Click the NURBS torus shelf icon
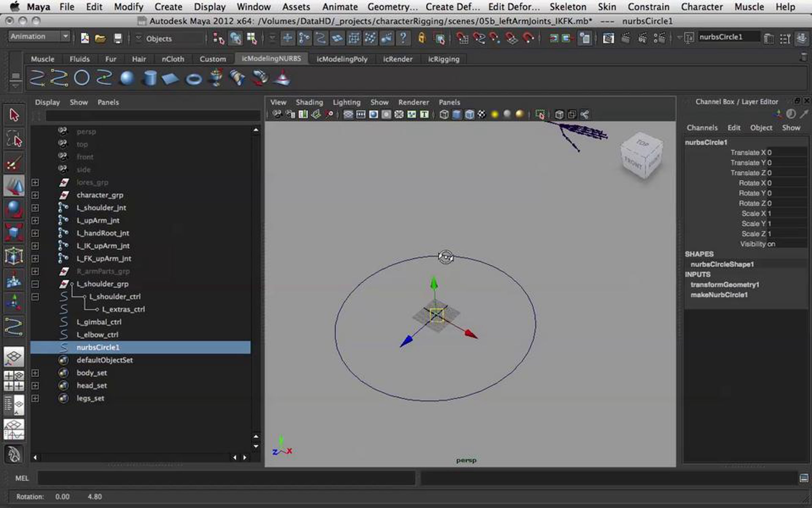The width and height of the screenshot is (812, 508). click(x=194, y=79)
